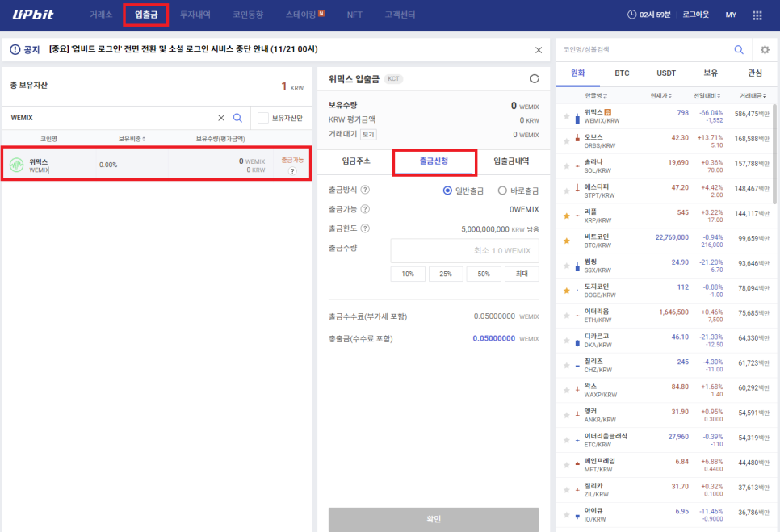Click the market list scrollbar
The image size is (780, 532).
(x=774, y=154)
